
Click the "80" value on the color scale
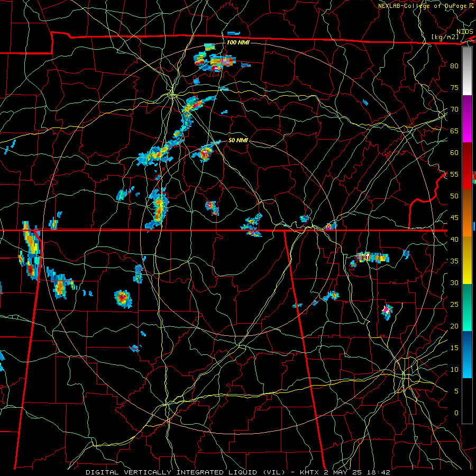454,66
